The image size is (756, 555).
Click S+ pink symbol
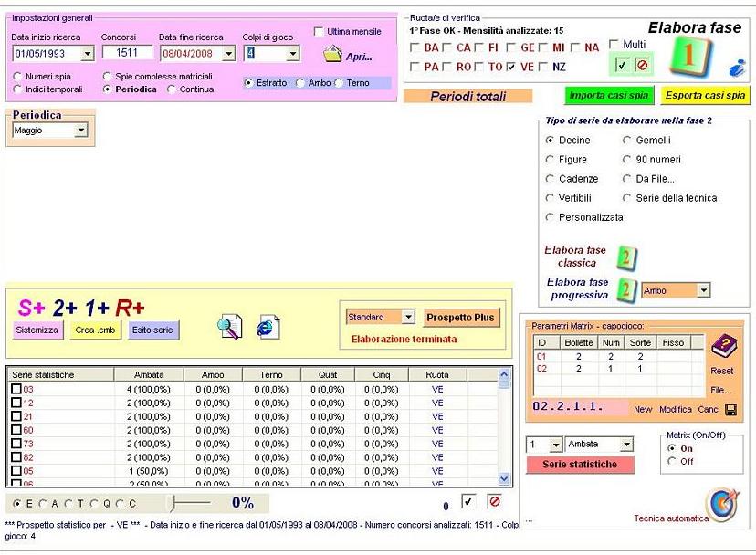[x=31, y=308]
